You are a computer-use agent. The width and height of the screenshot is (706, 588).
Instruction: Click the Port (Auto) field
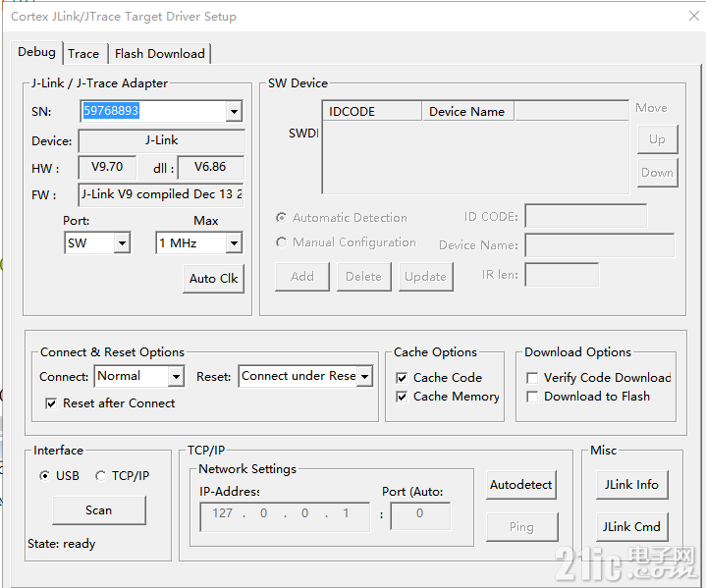(x=420, y=516)
